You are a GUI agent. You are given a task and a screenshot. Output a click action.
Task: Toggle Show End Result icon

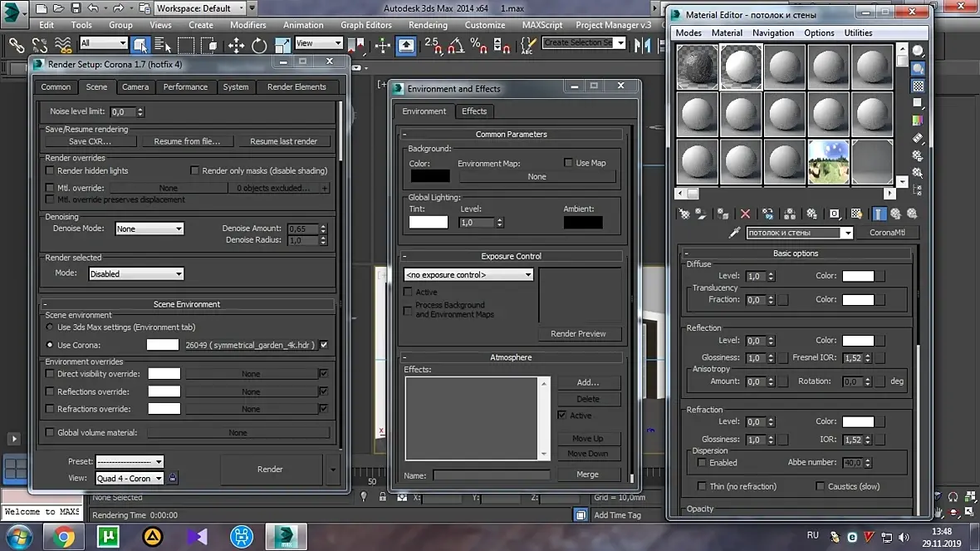pos(880,214)
